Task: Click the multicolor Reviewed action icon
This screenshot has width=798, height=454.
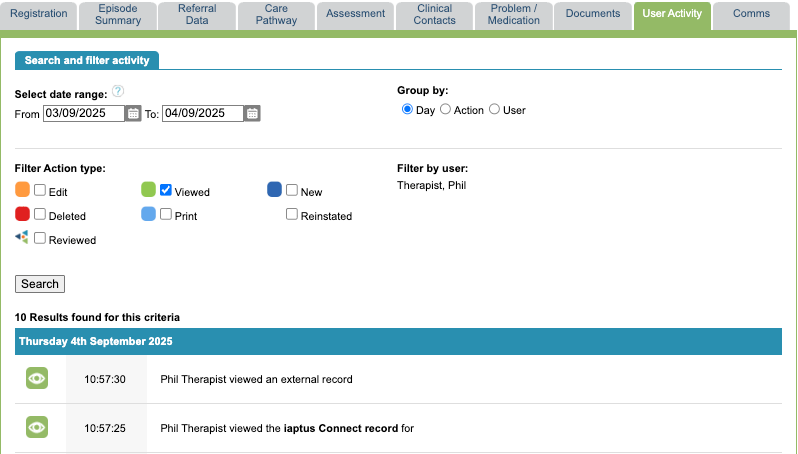Action: tap(22, 238)
